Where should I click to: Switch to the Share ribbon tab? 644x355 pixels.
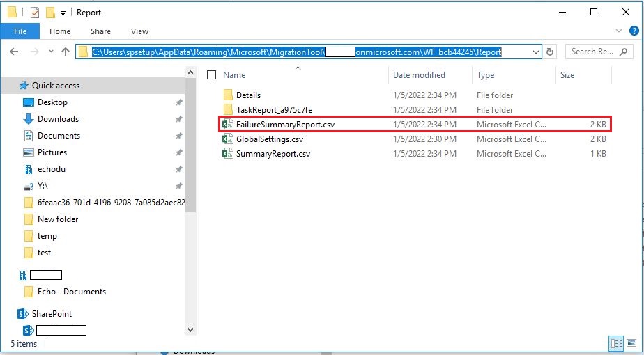tap(100, 31)
